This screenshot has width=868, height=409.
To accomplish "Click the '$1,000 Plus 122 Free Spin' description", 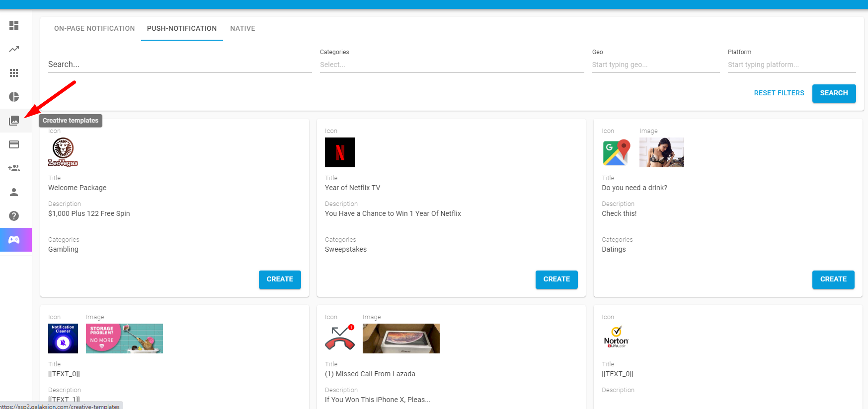I will [89, 213].
